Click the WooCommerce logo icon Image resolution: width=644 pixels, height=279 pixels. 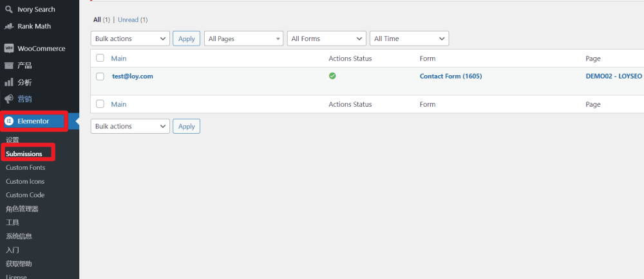coord(8,48)
